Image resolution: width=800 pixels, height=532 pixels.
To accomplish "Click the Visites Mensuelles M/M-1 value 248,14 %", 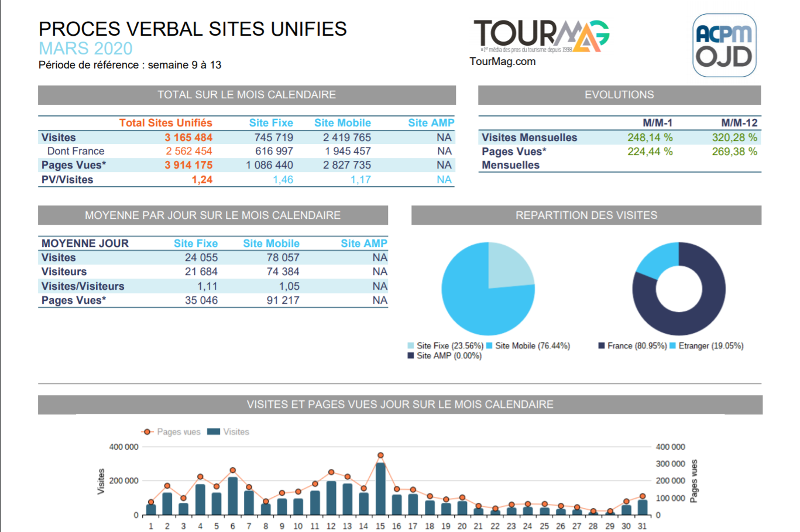I will (650, 138).
